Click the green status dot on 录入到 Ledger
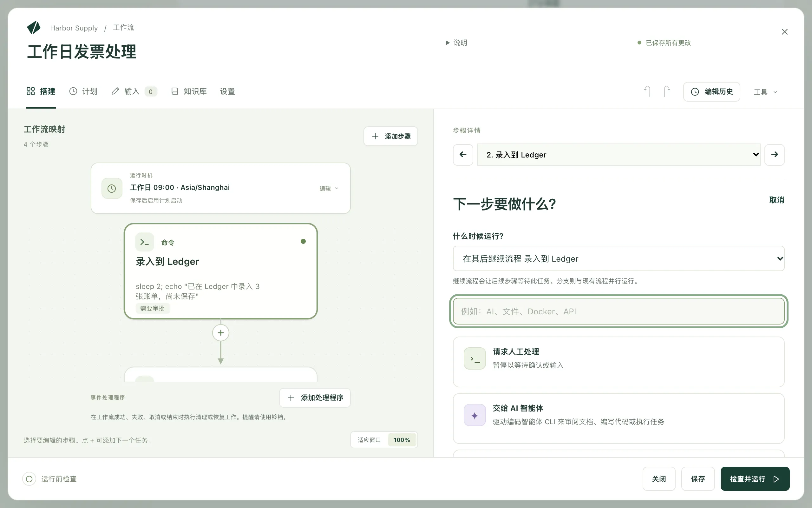 [303, 241]
